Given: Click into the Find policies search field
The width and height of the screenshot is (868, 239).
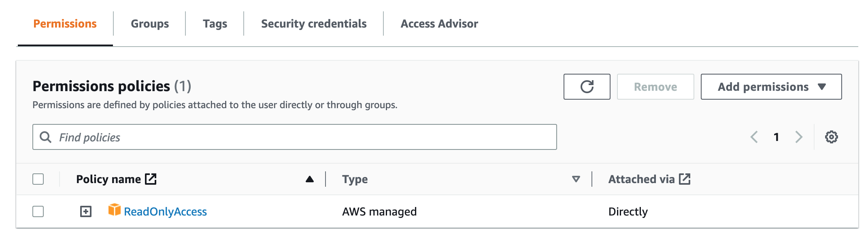Looking at the screenshot, I should 295,137.
